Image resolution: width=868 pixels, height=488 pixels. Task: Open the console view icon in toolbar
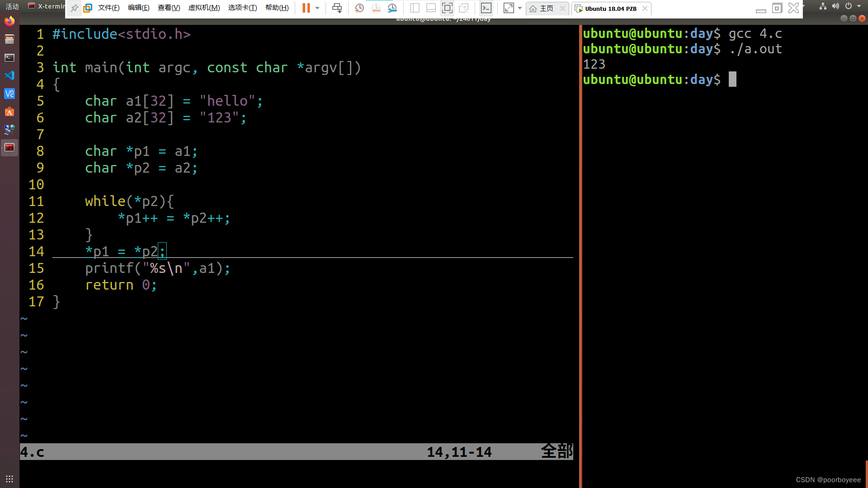point(486,8)
